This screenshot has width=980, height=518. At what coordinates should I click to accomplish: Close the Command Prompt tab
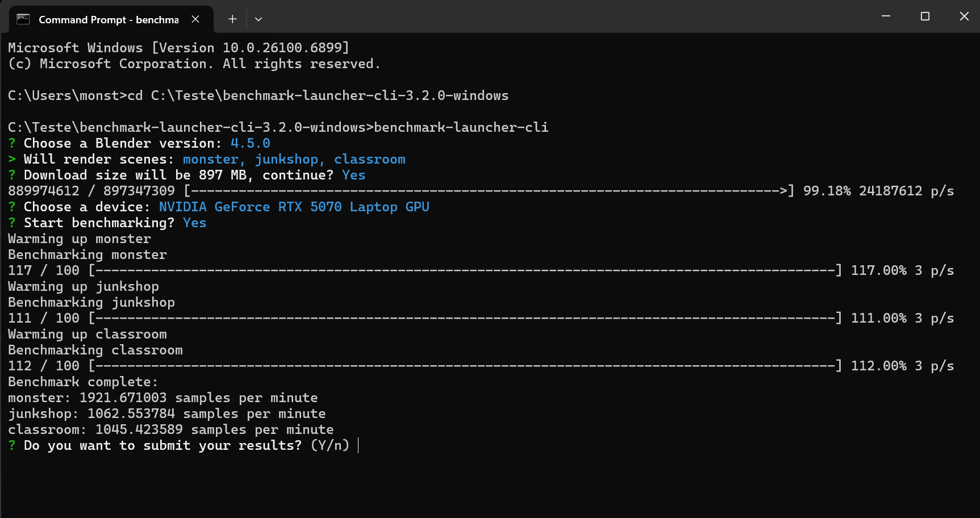coord(195,19)
